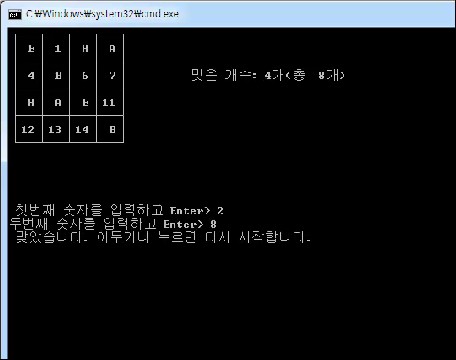Click the letter B beside cell 14
The image size is (456, 360).
coord(112,129)
